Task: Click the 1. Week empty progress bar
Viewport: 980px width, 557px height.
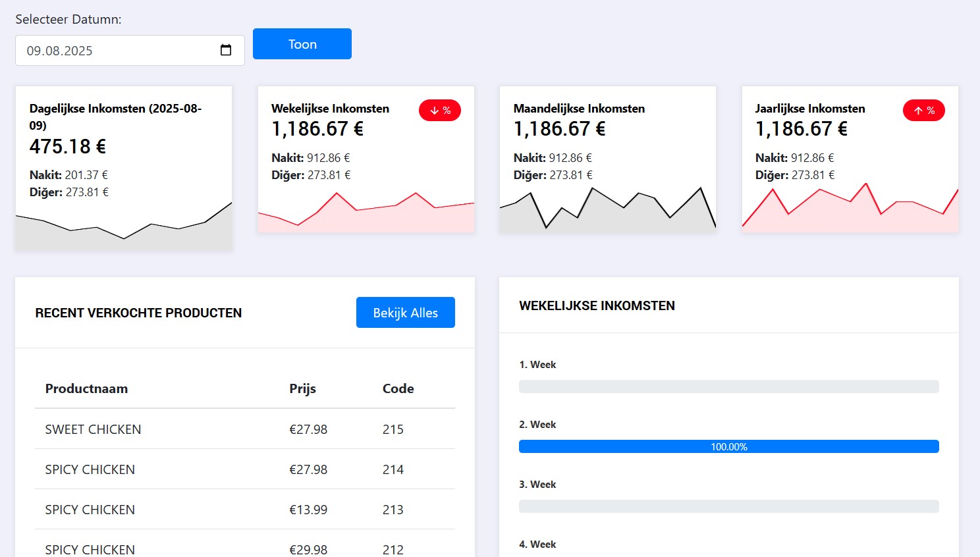Action: point(728,386)
